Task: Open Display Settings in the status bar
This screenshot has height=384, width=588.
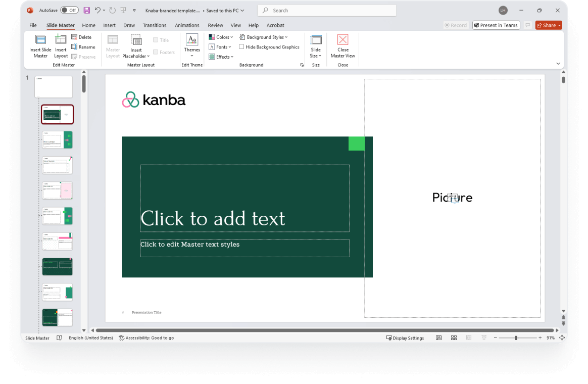Action: (405, 338)
